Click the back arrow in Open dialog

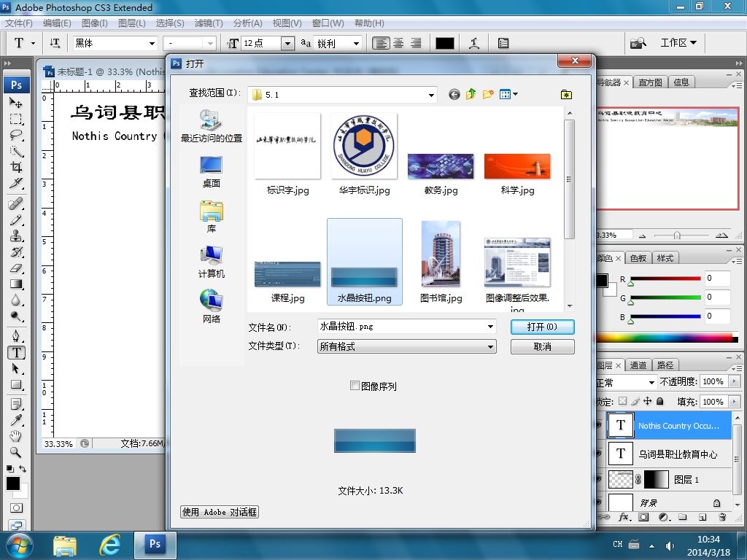(x=454, y=94)
